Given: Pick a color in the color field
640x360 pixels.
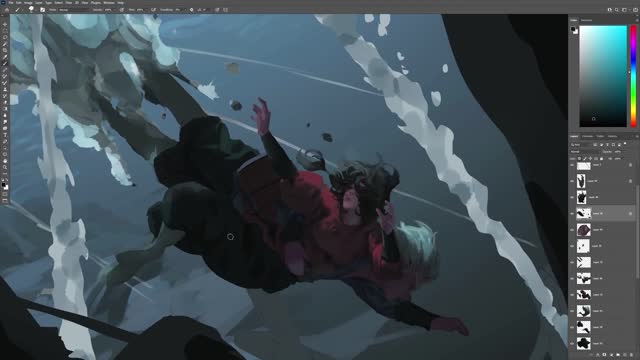Looking at the screenshot, I should coord(603,76).
